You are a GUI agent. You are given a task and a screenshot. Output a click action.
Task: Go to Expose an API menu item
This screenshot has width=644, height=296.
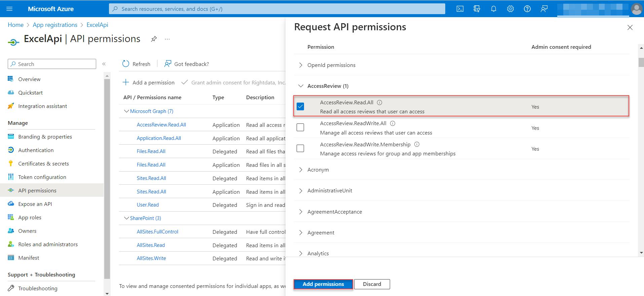pos(35,204)
